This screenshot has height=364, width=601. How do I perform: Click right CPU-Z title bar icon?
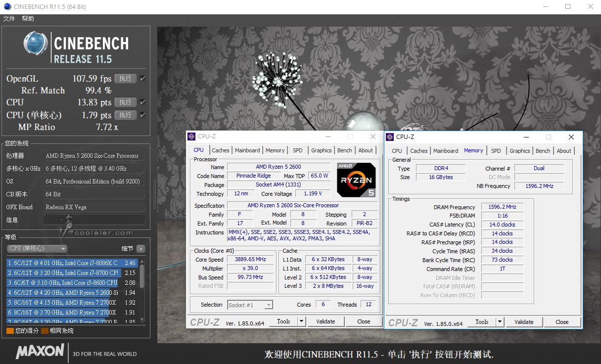point(390,137)
